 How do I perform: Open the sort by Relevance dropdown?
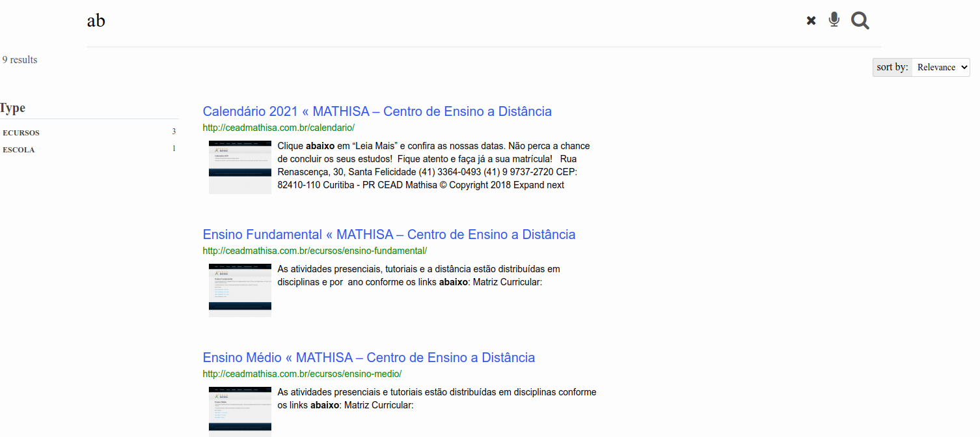tap(940, 67)
